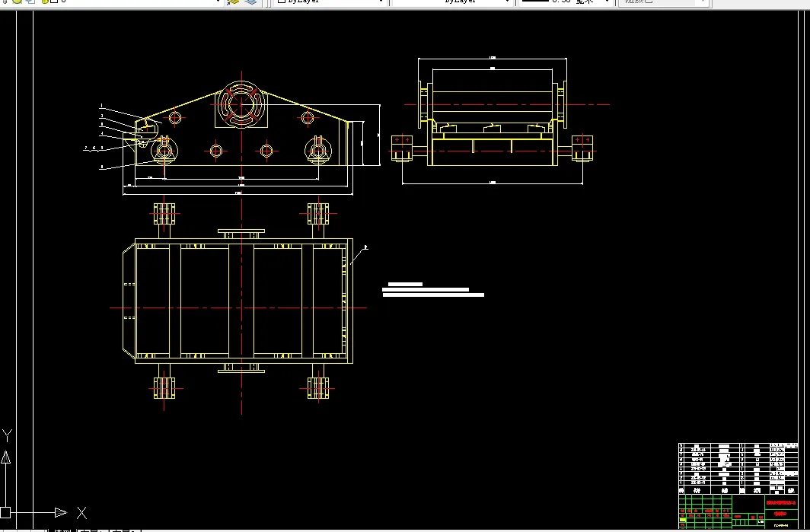The image size is (810, 532).
Task: Select the UCS origin square icon
Action: 5,512
